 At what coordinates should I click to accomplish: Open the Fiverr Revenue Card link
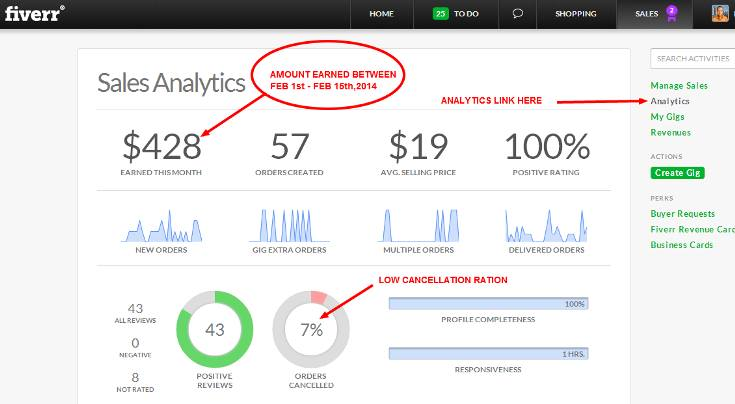(692, 229)
